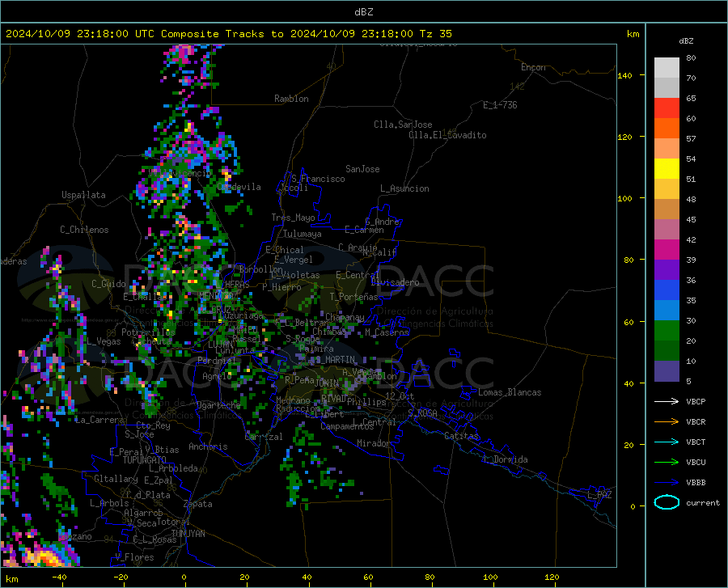Click the TUPUNGATO map label
Screen dimensions: 728x588
145,460
